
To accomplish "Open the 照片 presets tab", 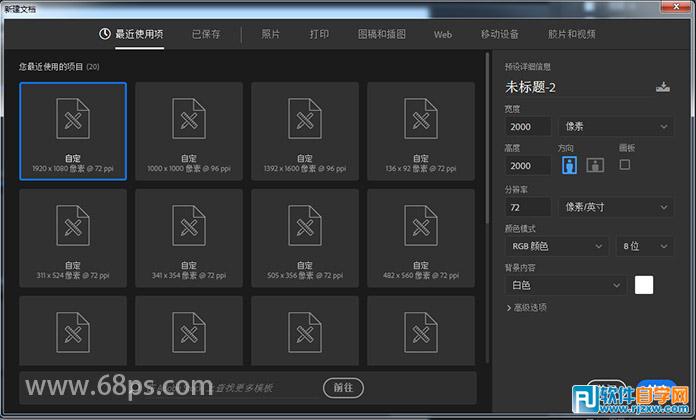I will pyautogui.click(x=270, y=34).
